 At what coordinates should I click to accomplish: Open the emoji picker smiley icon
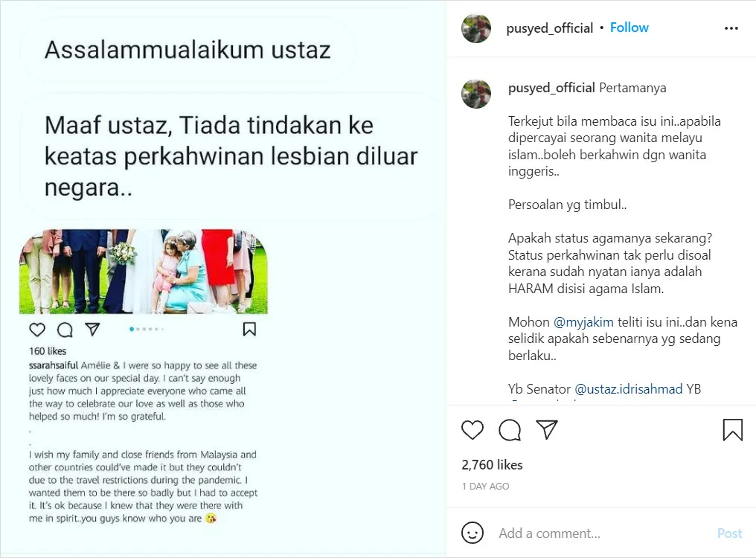[472, 533]
